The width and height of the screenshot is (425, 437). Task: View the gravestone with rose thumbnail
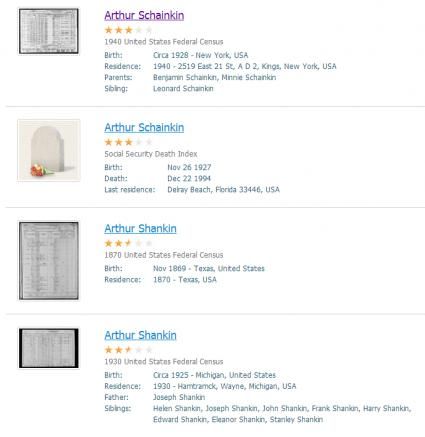click(x=49, y=150)
